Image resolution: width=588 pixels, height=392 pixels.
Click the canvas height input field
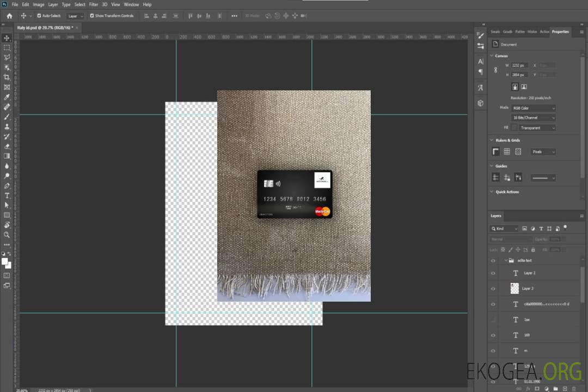pos(519,75)
